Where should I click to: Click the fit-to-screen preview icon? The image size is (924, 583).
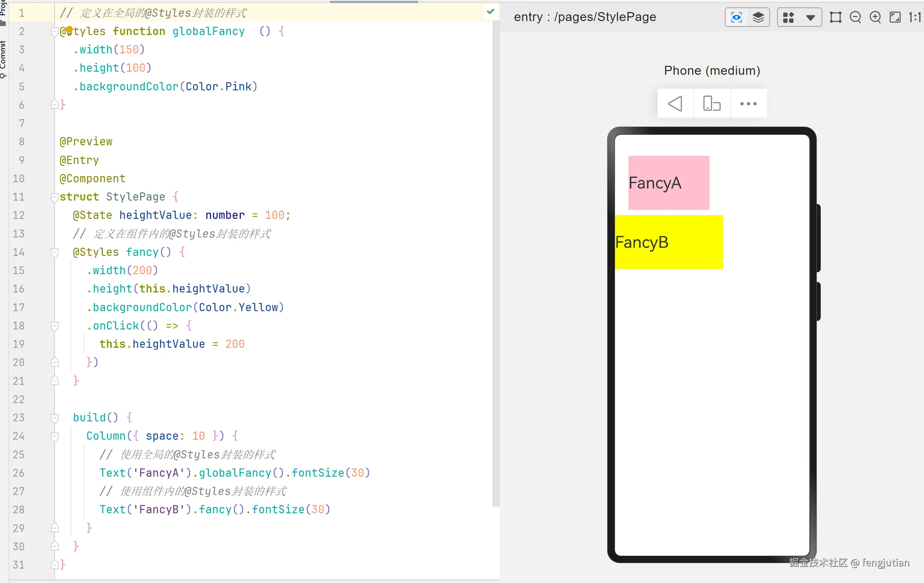point(895,18)
